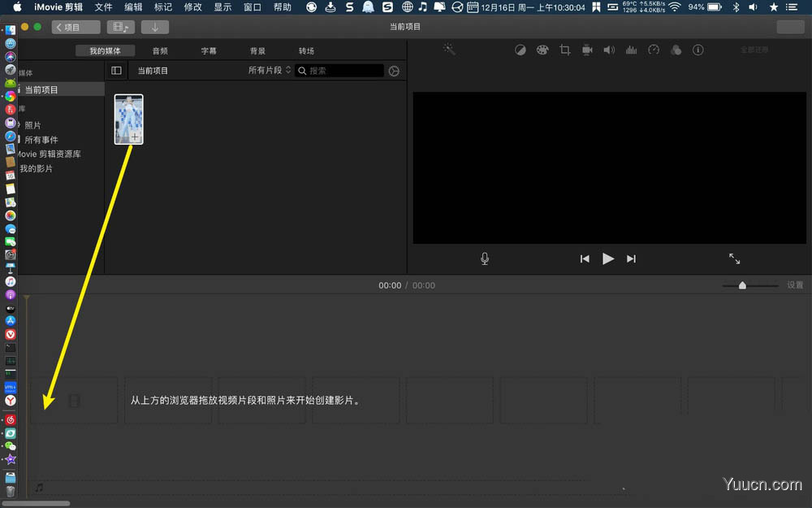Open the 窗口 menu
The image size is (812, 508).
[x=253, y=7]
